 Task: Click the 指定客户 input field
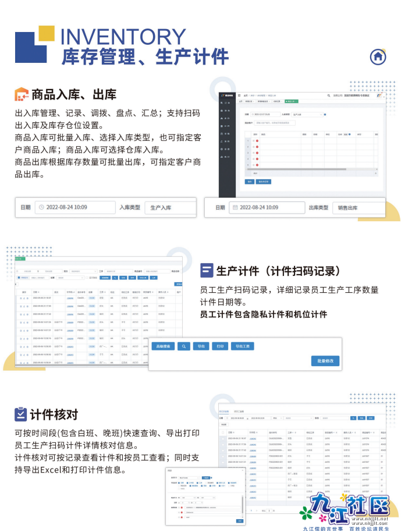[x=275, y=123]
